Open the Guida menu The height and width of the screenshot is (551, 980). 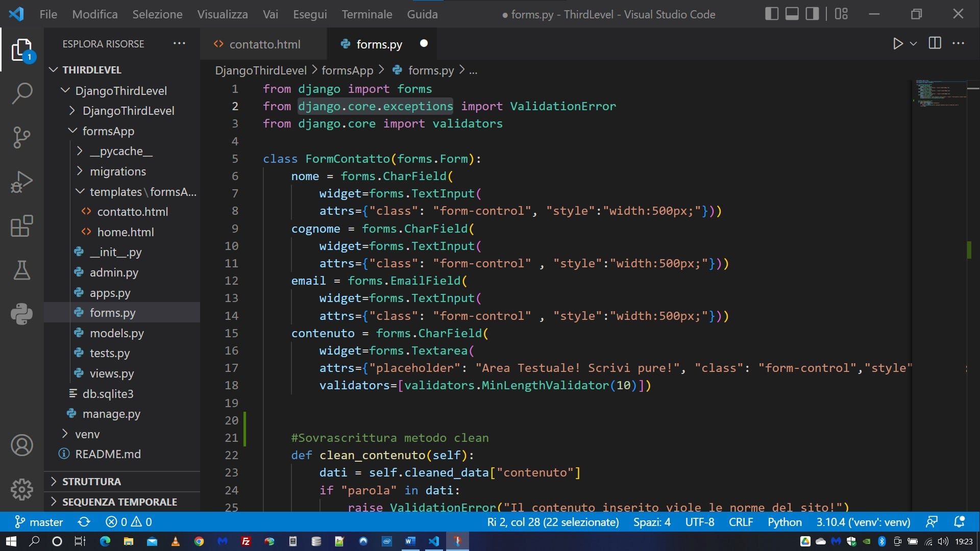click(x=422, y=14)
